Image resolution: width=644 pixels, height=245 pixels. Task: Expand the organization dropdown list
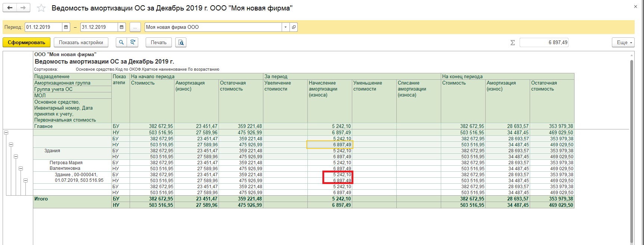coord(285,27)
